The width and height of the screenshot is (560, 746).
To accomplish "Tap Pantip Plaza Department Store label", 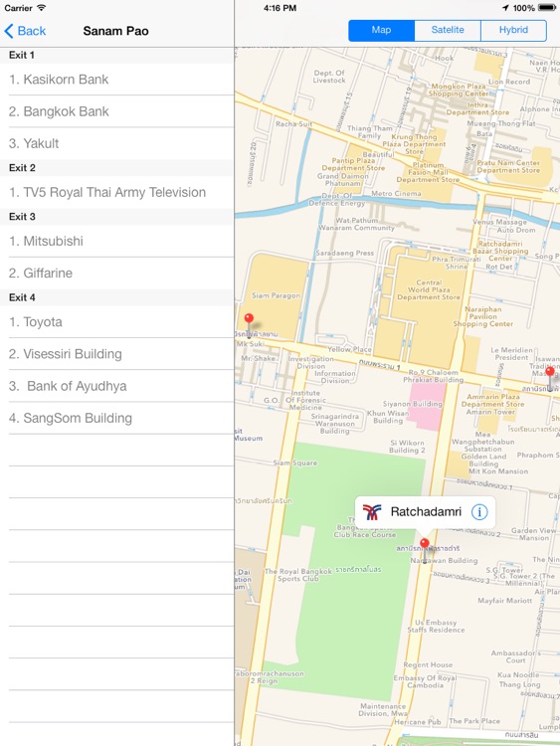I will (x=353, y=164).
